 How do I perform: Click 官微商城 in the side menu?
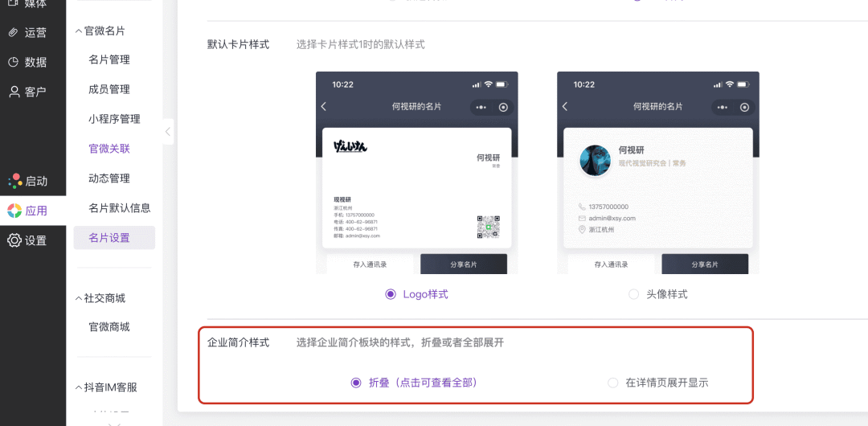tap(109, 327)
